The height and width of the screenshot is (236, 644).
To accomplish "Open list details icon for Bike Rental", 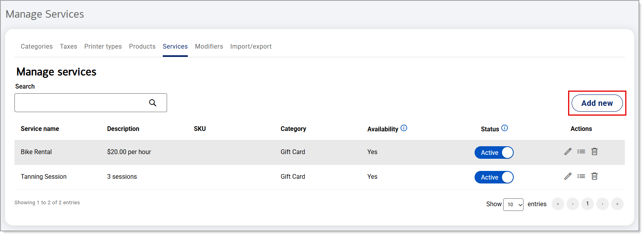I will point(581,151).
